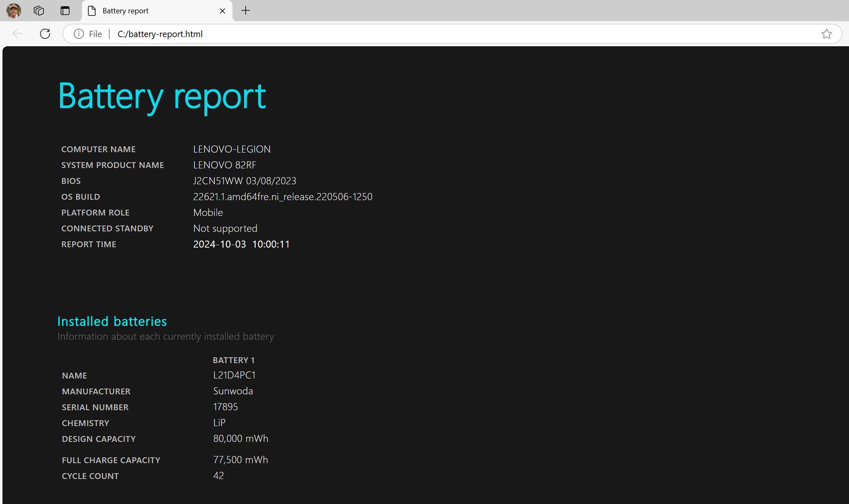Open the browser profile avatar

pyautogui.click(x=14, y=11)
